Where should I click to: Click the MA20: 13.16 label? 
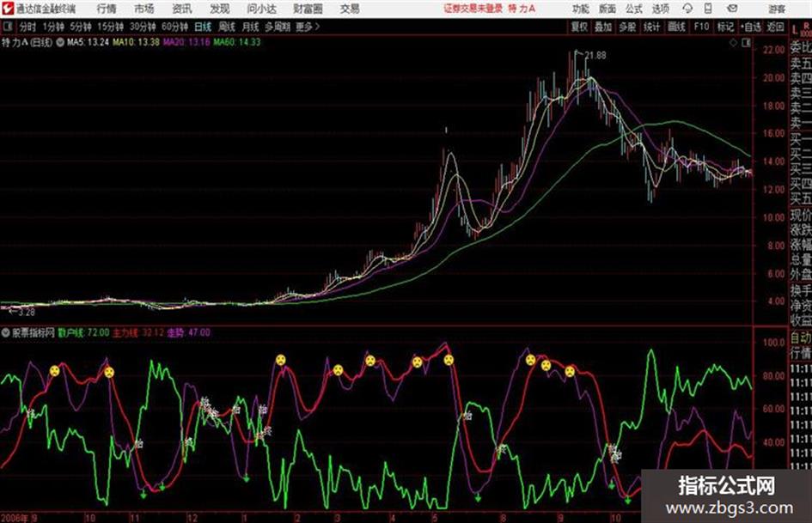pos(186,42)
